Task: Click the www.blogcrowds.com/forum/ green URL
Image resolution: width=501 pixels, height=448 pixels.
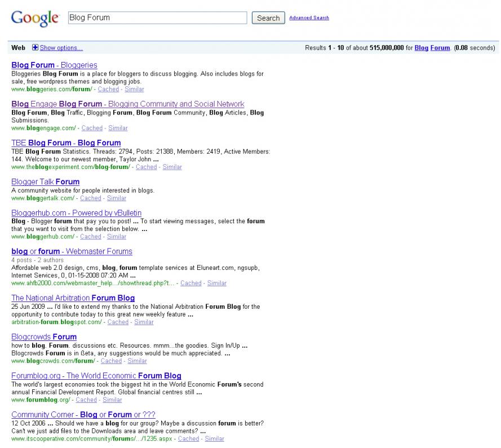Action: point(53,361)
